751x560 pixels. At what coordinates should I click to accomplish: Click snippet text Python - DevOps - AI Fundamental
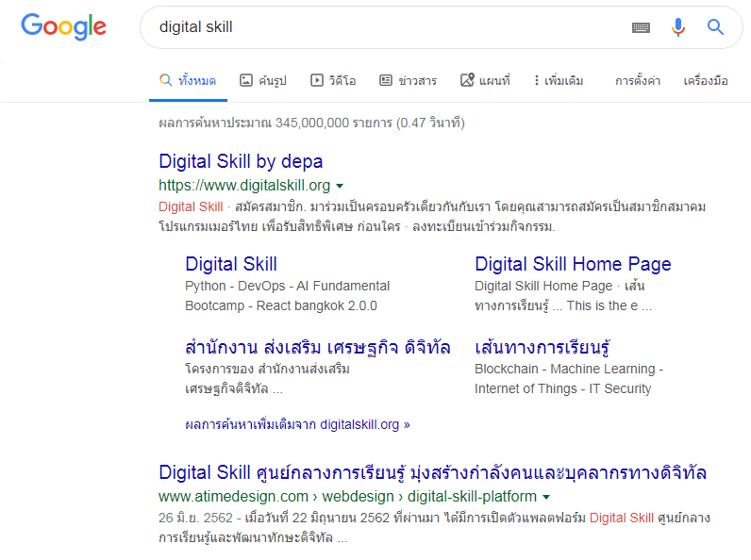point(288,286)
